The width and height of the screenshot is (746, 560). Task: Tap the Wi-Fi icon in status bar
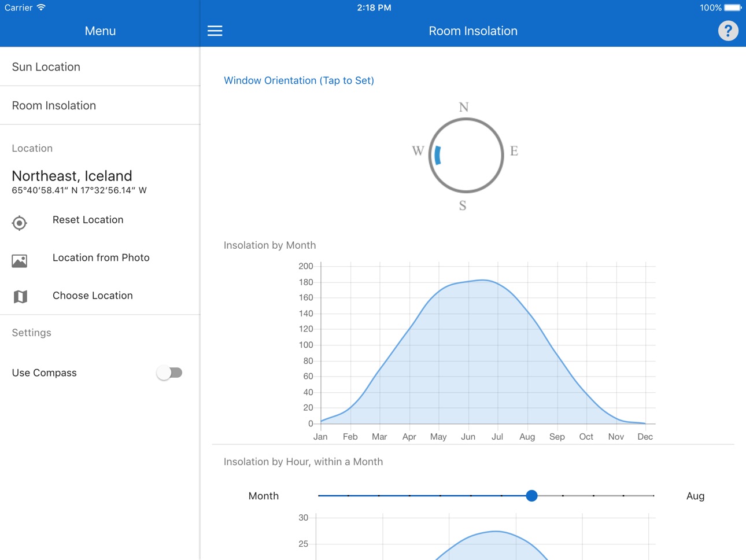coord(41,8)
